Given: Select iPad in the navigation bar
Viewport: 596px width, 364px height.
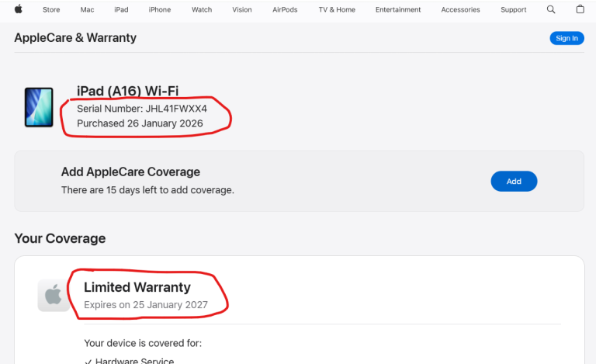Looking at the screenshot, I should 121,10.
